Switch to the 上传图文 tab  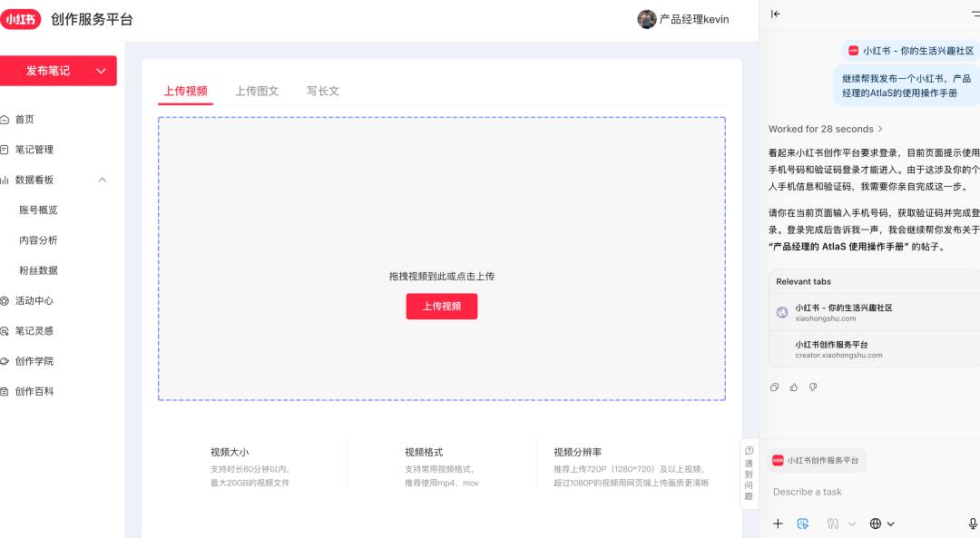coord(257,91)
